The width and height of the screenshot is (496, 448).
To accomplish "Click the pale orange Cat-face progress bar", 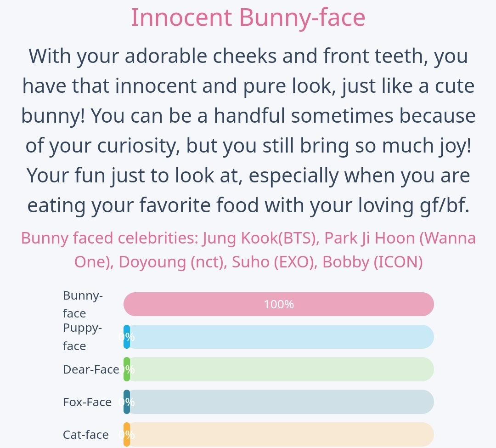I will pyautogui.click(x=280, y=435).
